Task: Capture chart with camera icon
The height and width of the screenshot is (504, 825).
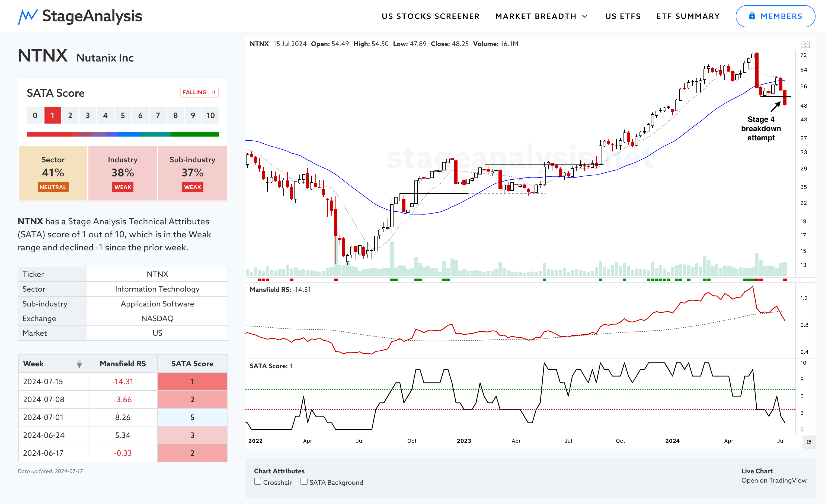Action: click(805, 44)
